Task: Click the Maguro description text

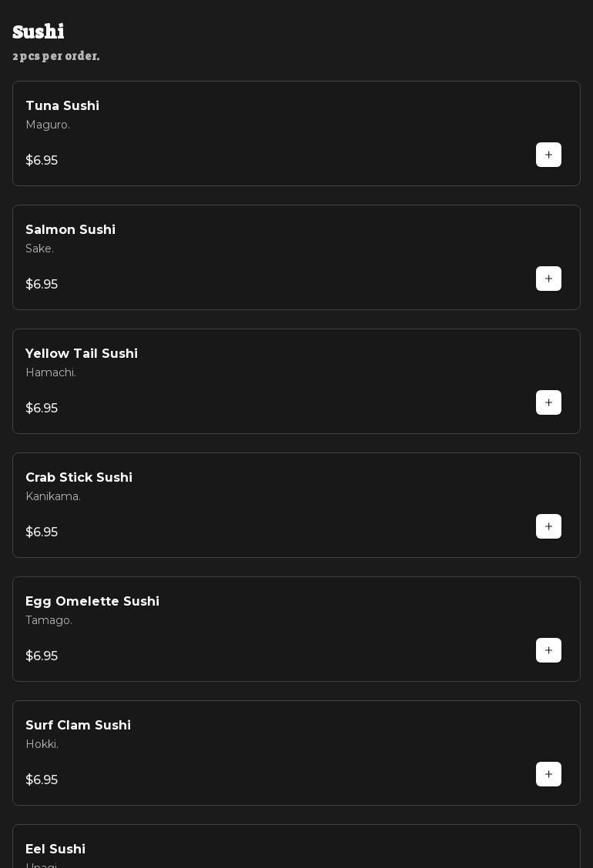Action: click(x=48, y=125)
